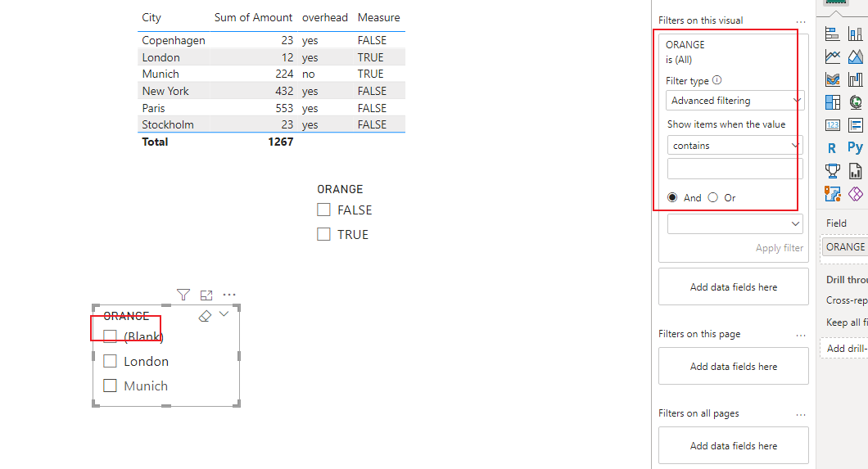
Task: Insert a treemap visual
Action: coord(832,102)
